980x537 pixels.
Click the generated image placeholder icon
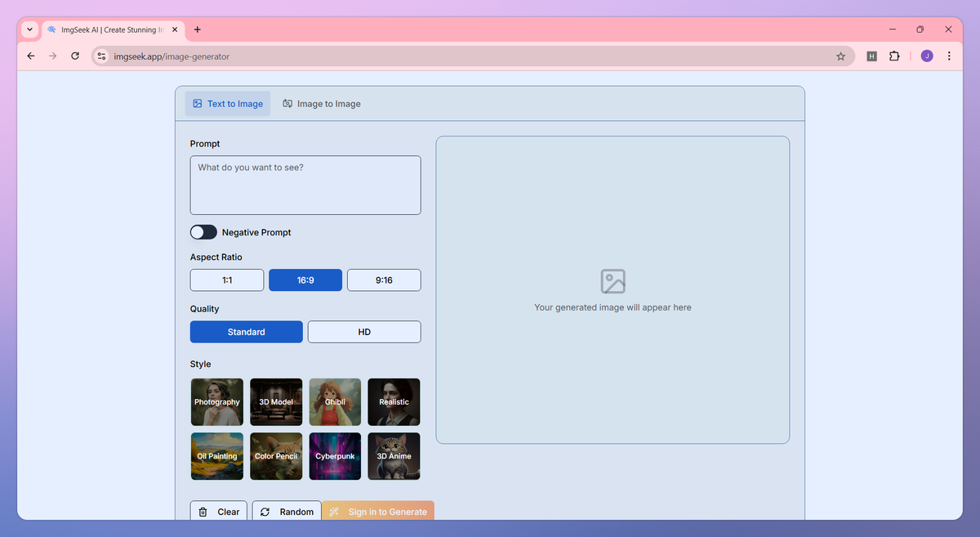[612, 281]
